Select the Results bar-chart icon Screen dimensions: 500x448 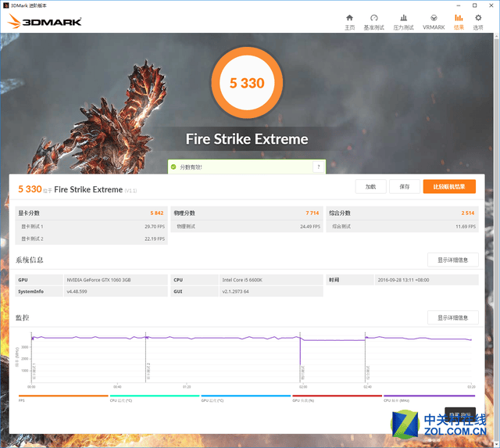(459, 18)
